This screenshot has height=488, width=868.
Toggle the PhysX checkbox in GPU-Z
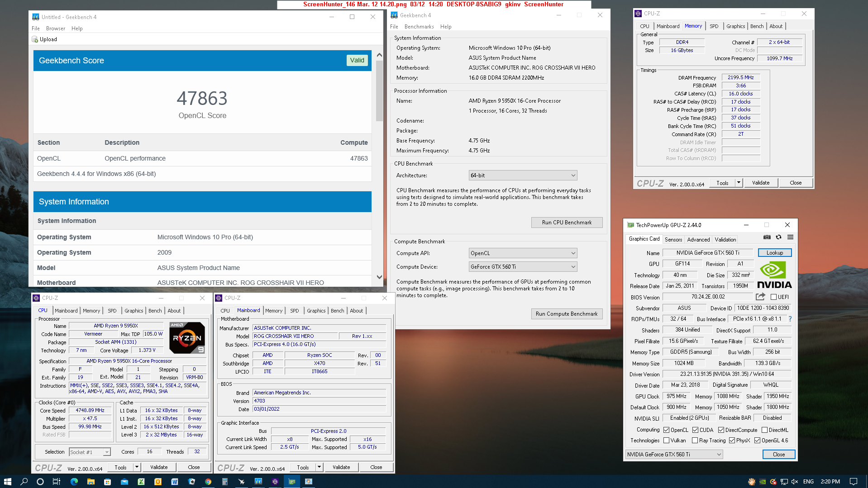point(732,441)
